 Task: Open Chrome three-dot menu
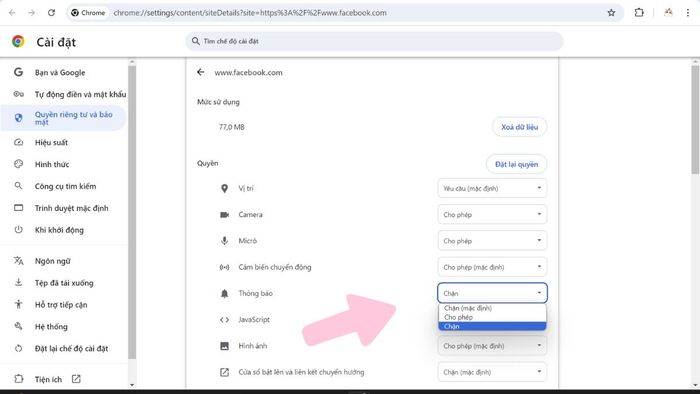tap(688, 12)
